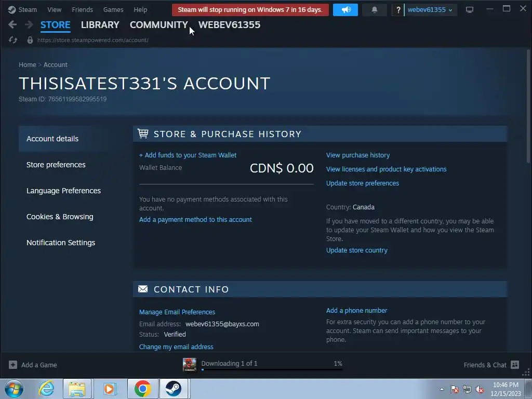The height and width of the screenshot is (399, 532).
Task: Click the download progress bar
Action: point(272,369)
